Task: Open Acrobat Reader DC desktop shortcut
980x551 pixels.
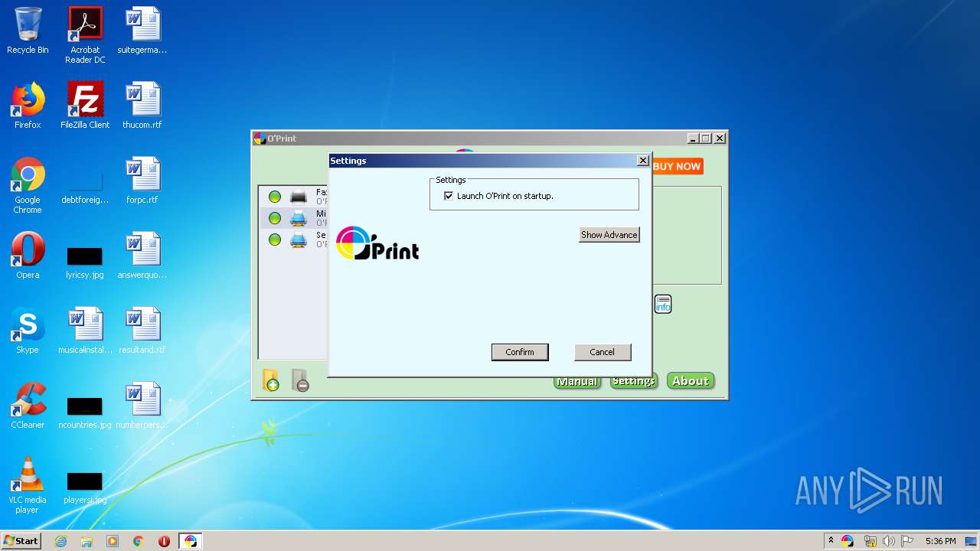Action: pyautogui.click(x=85, y=35)
